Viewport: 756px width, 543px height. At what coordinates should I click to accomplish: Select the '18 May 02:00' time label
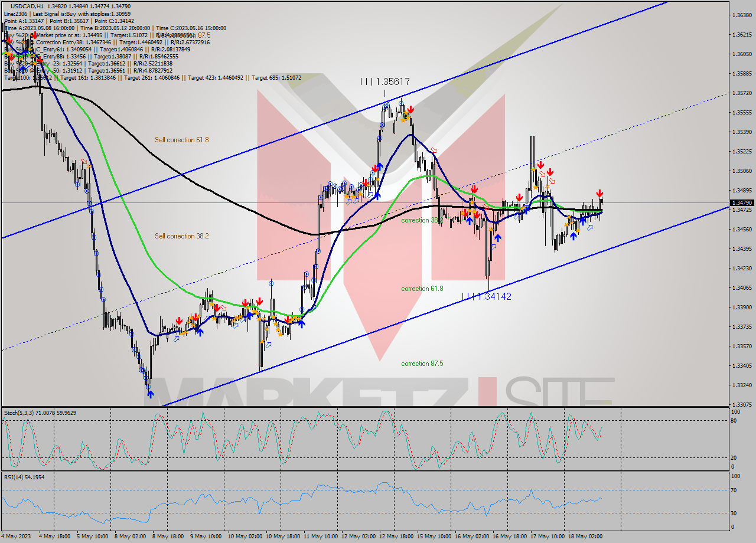(585, 536)
